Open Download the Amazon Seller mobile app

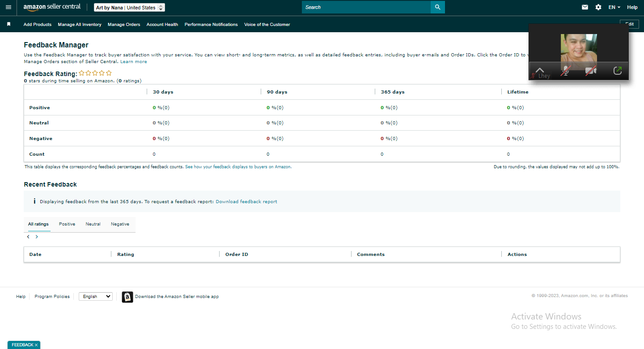coord(177,297)
